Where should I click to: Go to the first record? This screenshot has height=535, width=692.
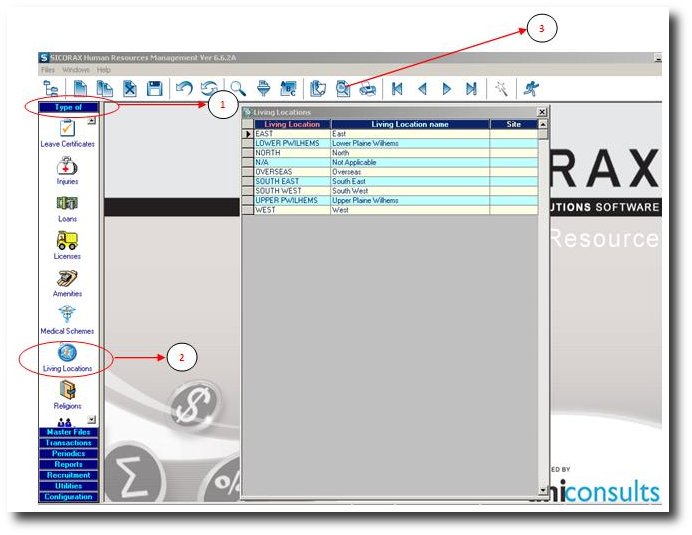pyautogui.click(x=397, y=89)
